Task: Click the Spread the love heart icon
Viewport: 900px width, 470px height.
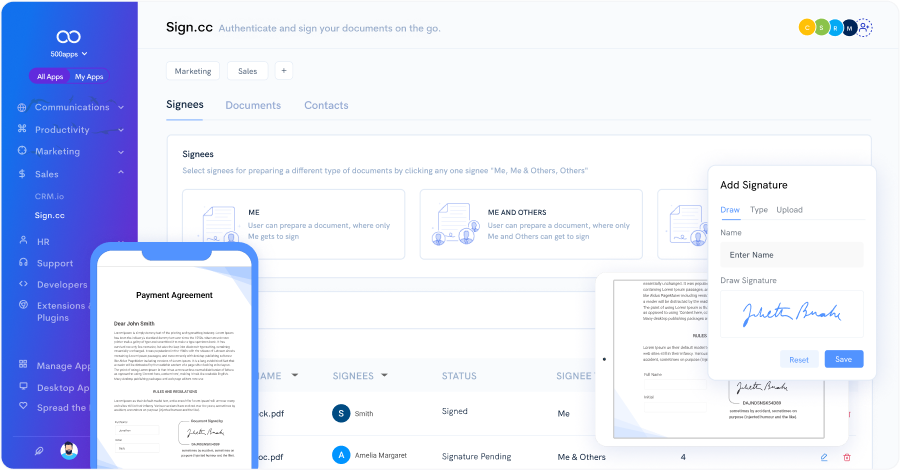Action: (x=23, y=406)
